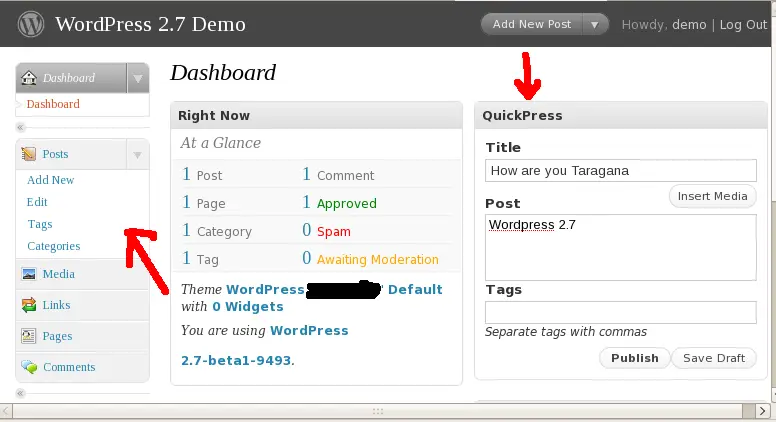Click the WordPress logo icon
This screenshot has width=776, height=422.
(x=31, y=24)
